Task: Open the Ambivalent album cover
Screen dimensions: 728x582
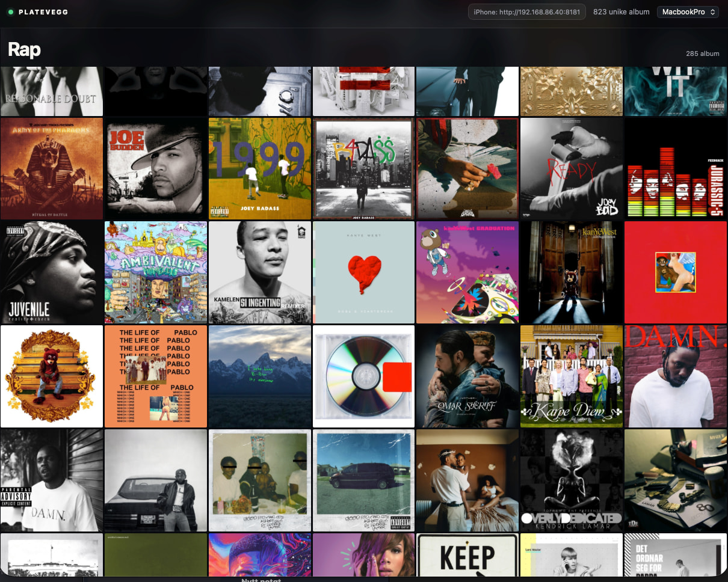Action: (x=156, y=272)
